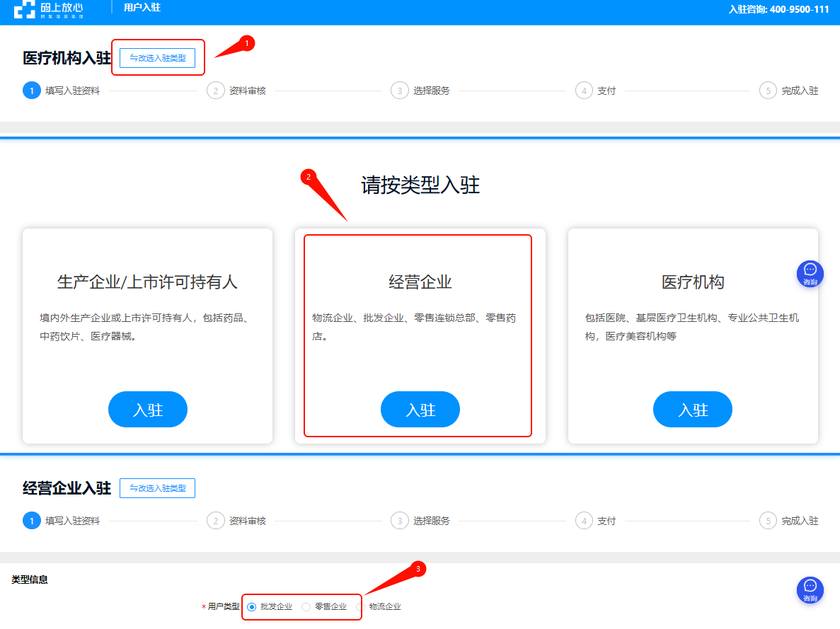Open the upper 咨询 chat bubble icon
The width and height of the screenshot is (840, 629).
(x=810, y=273)
